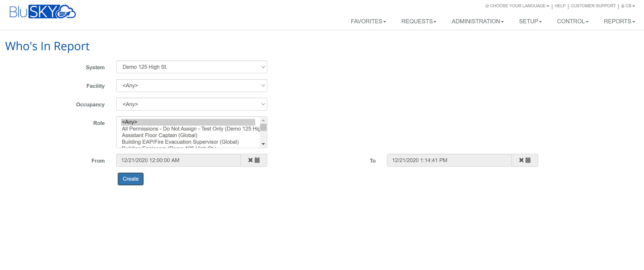Image resolution: width=644 pixels, height=270 pixels.
Task: Click the globe language icon
Action: pyautogui.click(x=487, y=6)
